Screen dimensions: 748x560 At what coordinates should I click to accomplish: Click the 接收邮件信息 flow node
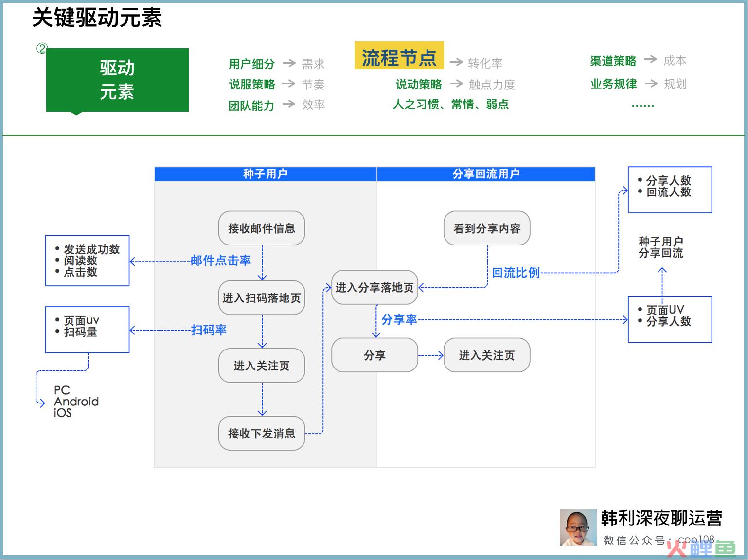[262, 228]
